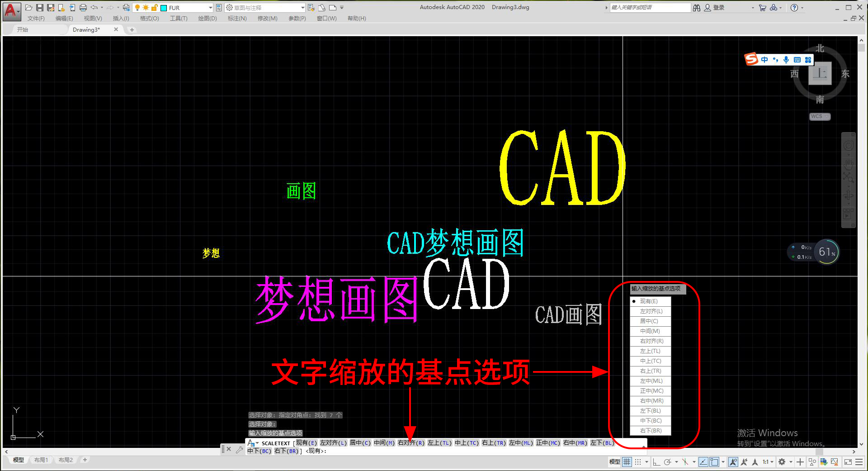Viewport: 868px width, 471px height.
Task: Open the 1:1 annotation scale dropdown
Action: click(768, 462)
